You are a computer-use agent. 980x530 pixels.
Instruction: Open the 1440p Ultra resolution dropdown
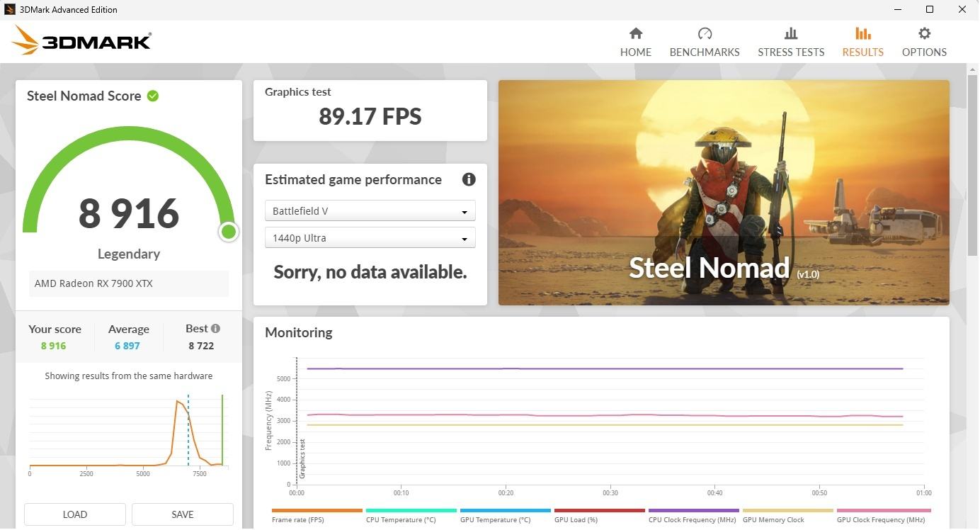[370, 238]
